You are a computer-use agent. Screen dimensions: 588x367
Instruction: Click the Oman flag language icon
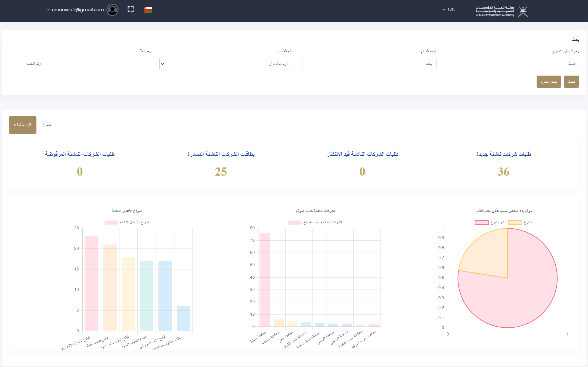click(148, 10)
